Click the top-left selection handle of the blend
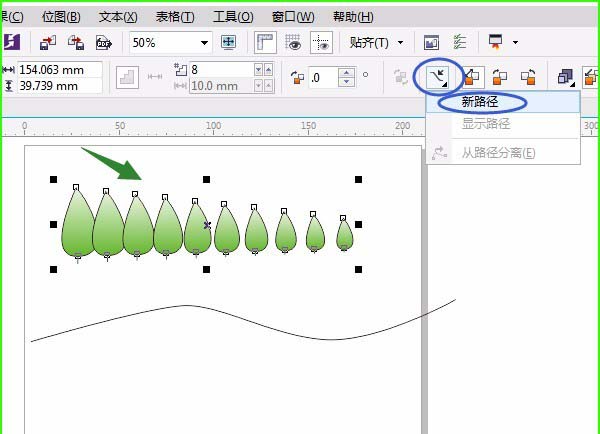This screenshot has height=434, width=600. [x=54, y=179]
